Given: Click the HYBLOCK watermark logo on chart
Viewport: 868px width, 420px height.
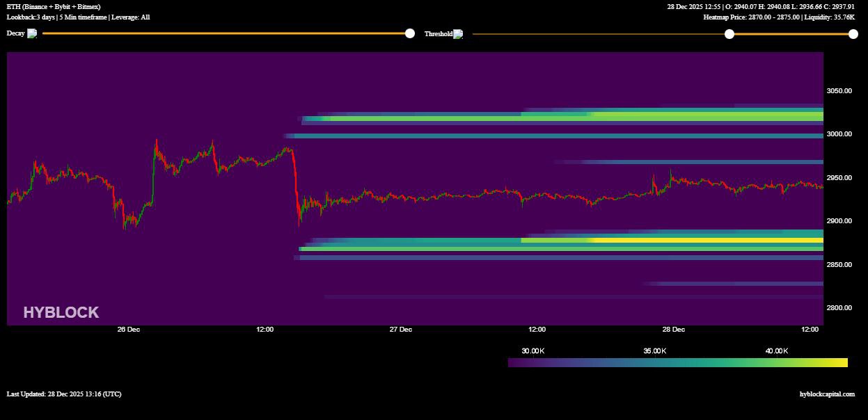Looking at the screenshot, I should point(61,313).
